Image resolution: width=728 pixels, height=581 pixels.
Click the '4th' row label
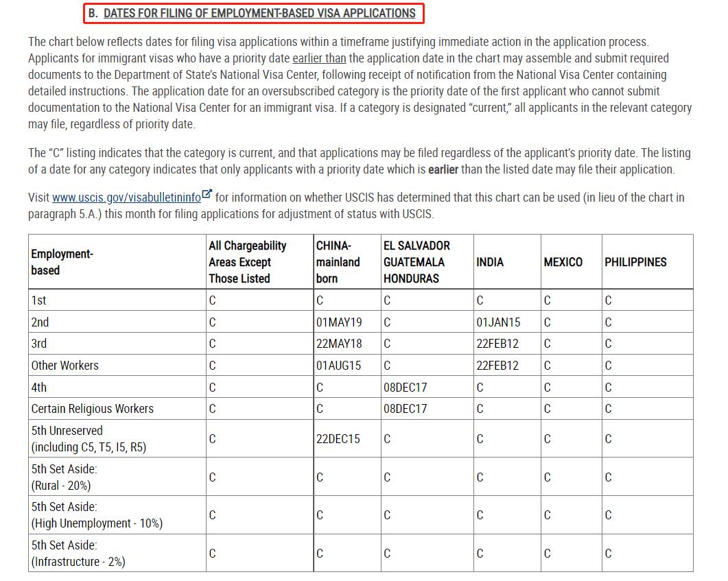[x=39, y=388]
